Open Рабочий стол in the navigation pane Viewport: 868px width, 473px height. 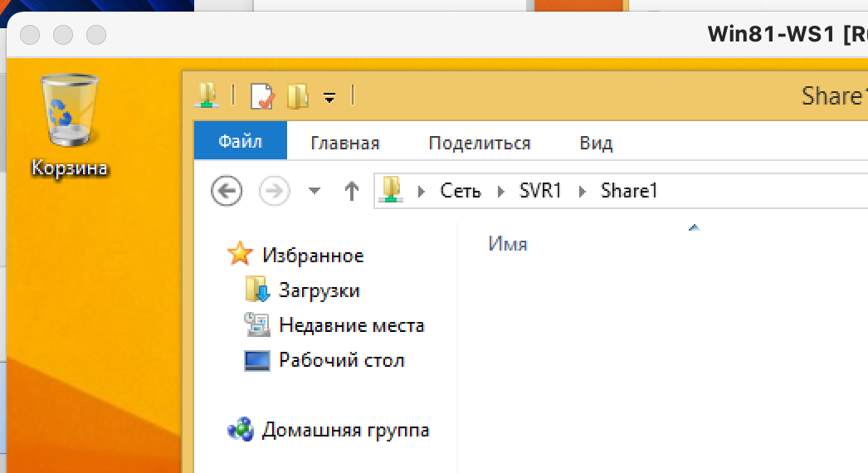342,360
